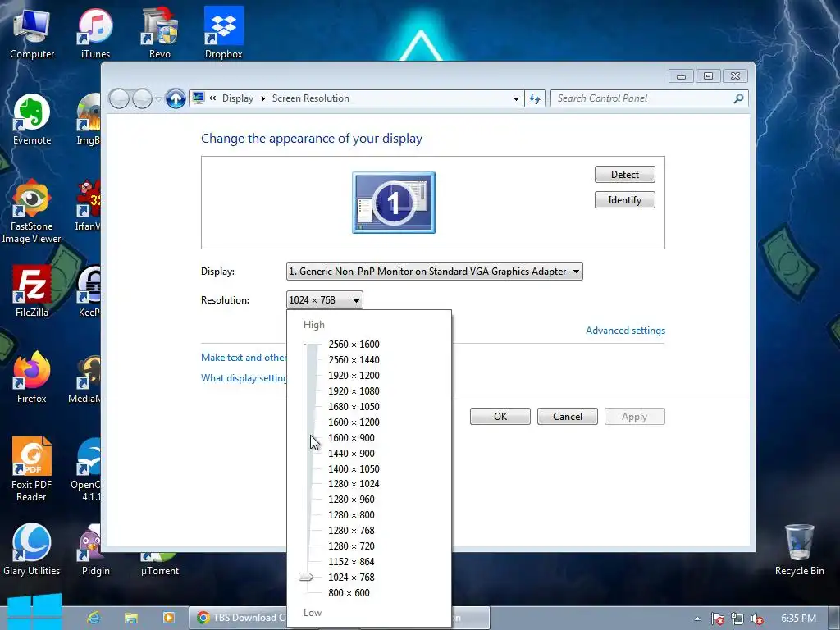Pick 1920 × 1080 resolution
Viewport: 840px width, 630px height.
(354, 391)
